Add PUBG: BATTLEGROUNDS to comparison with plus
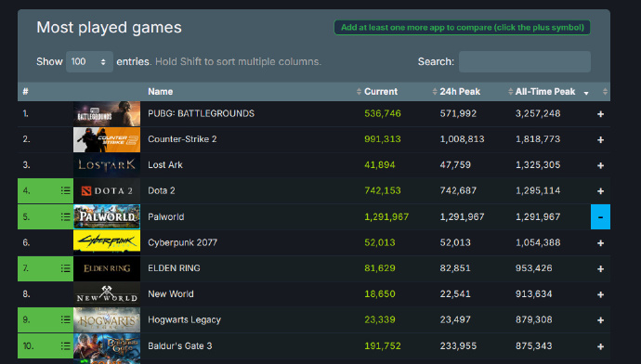 pyautogui.click(x=600, y=114)
